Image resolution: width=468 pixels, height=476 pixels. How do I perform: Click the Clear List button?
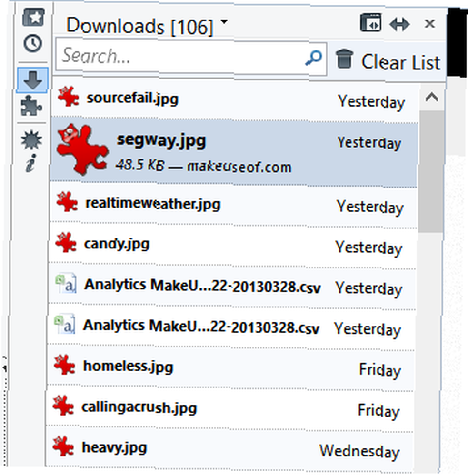click(389, 60)
